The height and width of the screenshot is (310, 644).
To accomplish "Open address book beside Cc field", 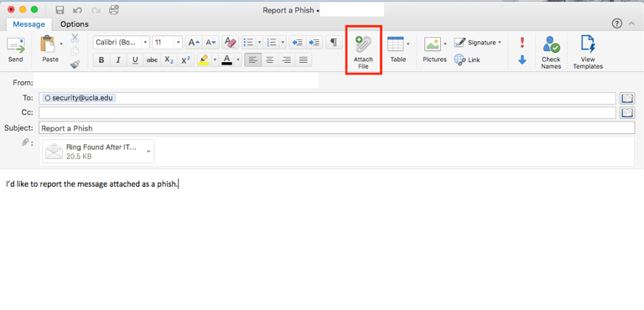I will click(627, 113).
